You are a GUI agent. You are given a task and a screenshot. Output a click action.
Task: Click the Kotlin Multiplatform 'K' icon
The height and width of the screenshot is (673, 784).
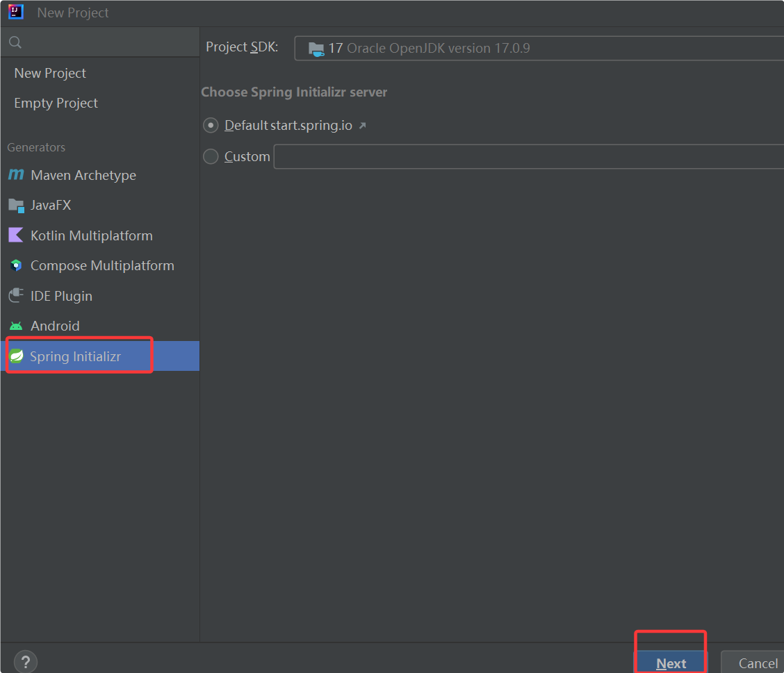coord(16,235)
